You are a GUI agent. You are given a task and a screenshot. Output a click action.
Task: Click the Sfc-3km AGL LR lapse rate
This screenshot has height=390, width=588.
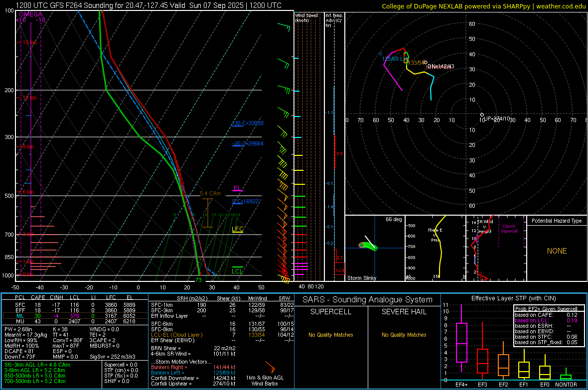(x=37, y=365)
